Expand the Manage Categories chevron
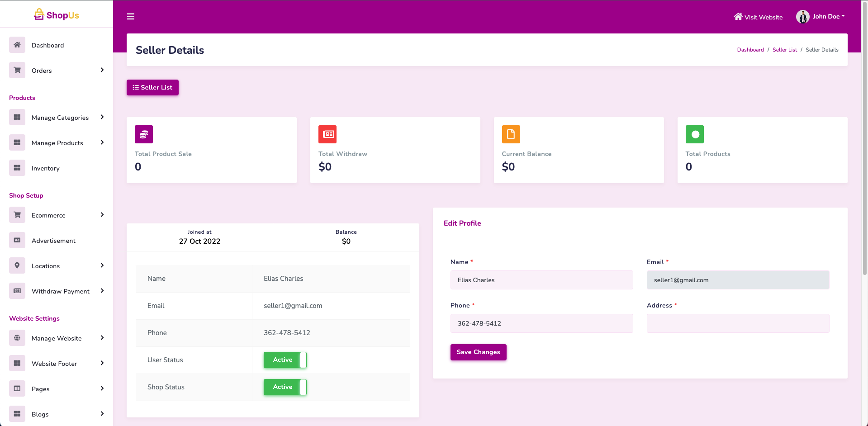Image resolution: width=868 pixels, height=426 pixels. pyautogui.click(x=102, y=117)
